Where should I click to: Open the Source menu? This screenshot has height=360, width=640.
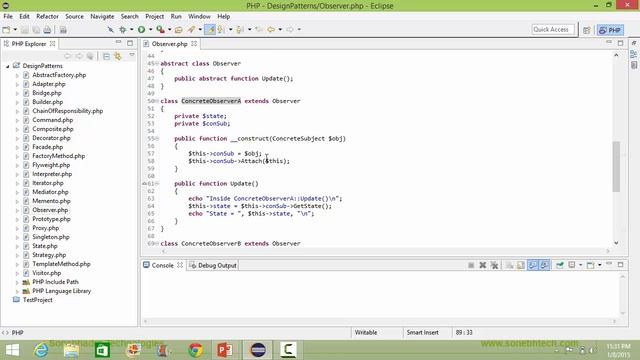(74, 16)
